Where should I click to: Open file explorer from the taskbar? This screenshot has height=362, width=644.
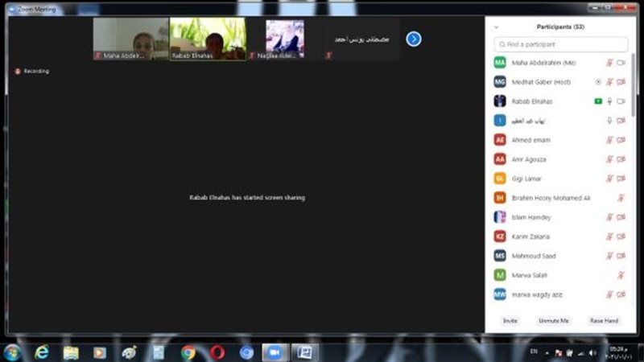coord(71,352)
